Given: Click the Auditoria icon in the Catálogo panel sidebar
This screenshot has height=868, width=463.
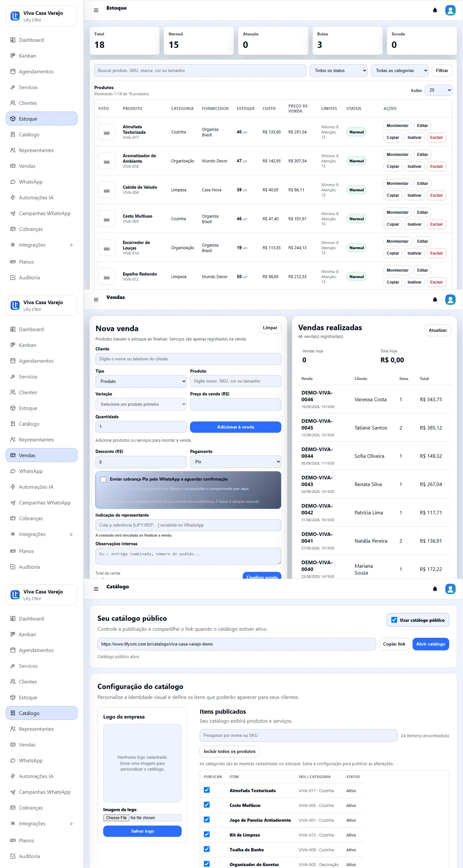Looking at the screenshot, I should point(13,856).
